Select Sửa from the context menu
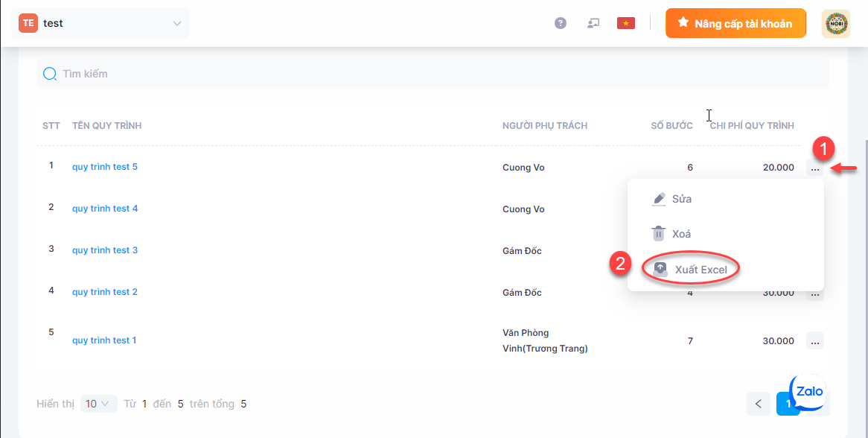This screenshot has height=438, width=868. (x=681, y=199)
